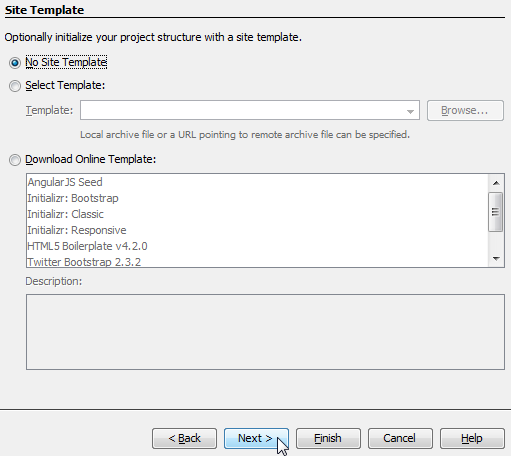This screenshot has height=456, width=511.
Task: Proceed using the Next > button
Action: [x=256, y=438]
